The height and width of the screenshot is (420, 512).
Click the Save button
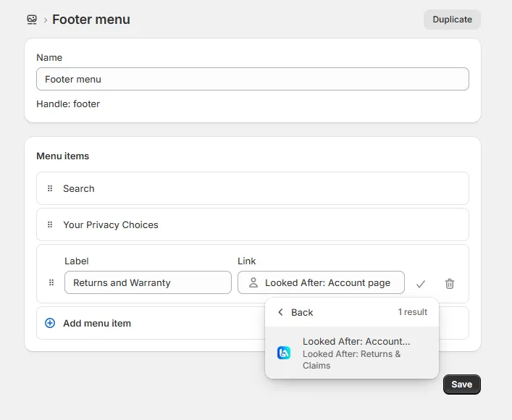(x=462, y=385)
